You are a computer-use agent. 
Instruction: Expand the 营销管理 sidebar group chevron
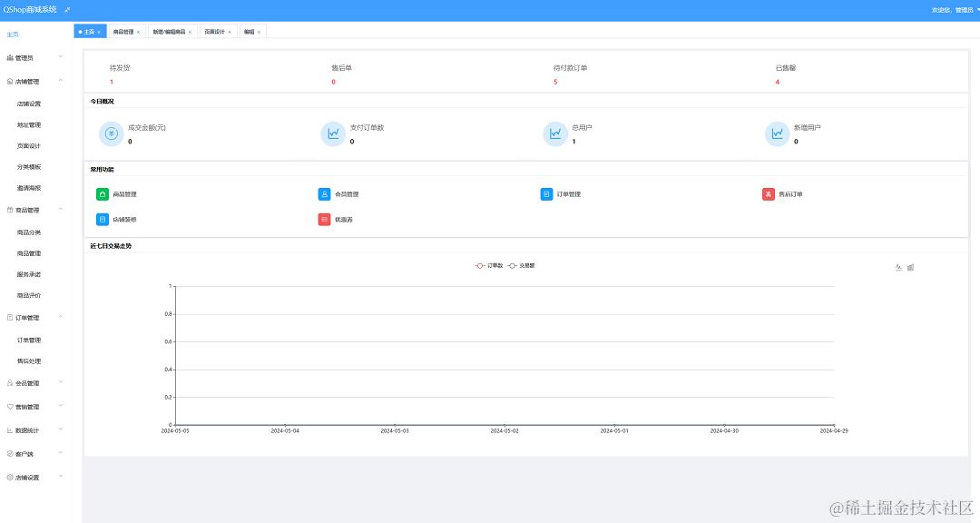pyautogui.click(x=61, y=406)
